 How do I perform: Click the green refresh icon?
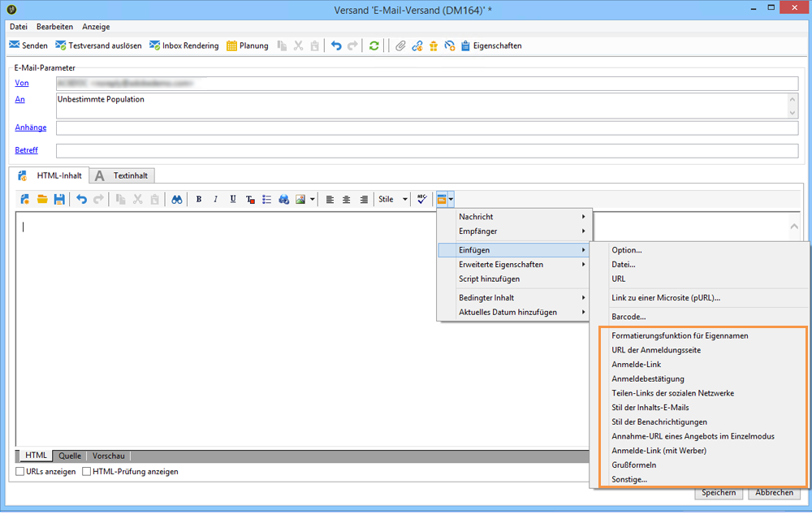[x=374, y=45]
